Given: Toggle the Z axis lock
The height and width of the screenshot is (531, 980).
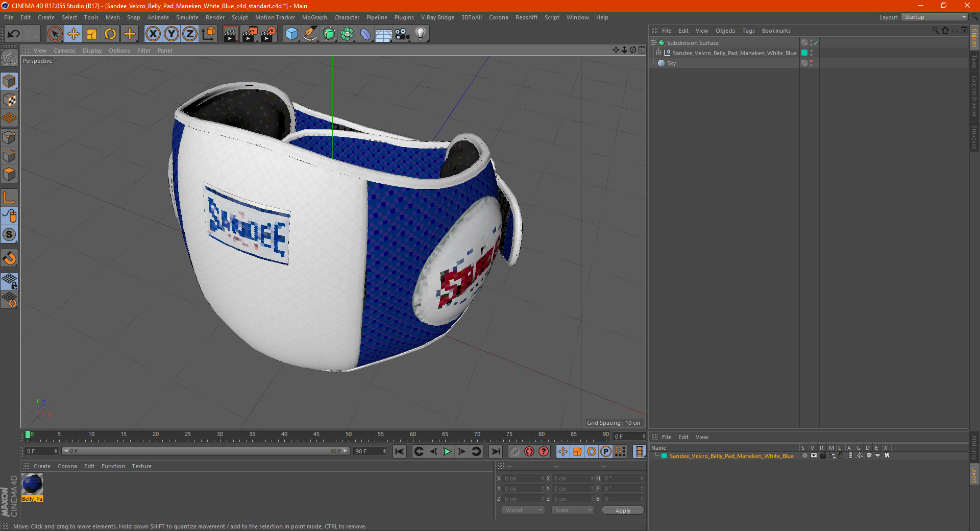Looking at the screenshot, I should click(190, 34).
